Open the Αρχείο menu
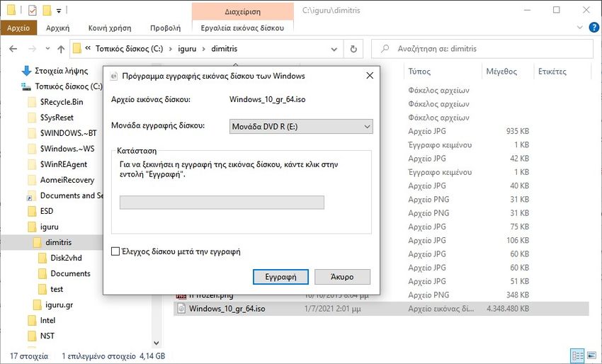 (x=18, y=28)
